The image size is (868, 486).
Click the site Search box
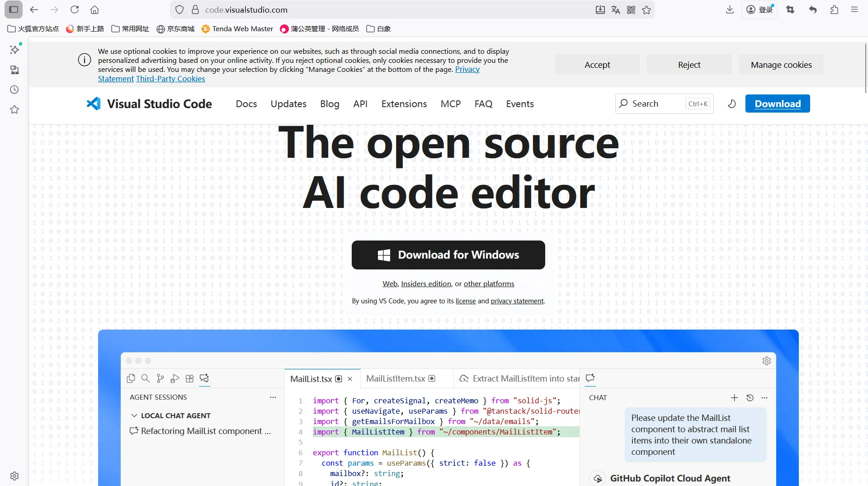tap(664, 104)
